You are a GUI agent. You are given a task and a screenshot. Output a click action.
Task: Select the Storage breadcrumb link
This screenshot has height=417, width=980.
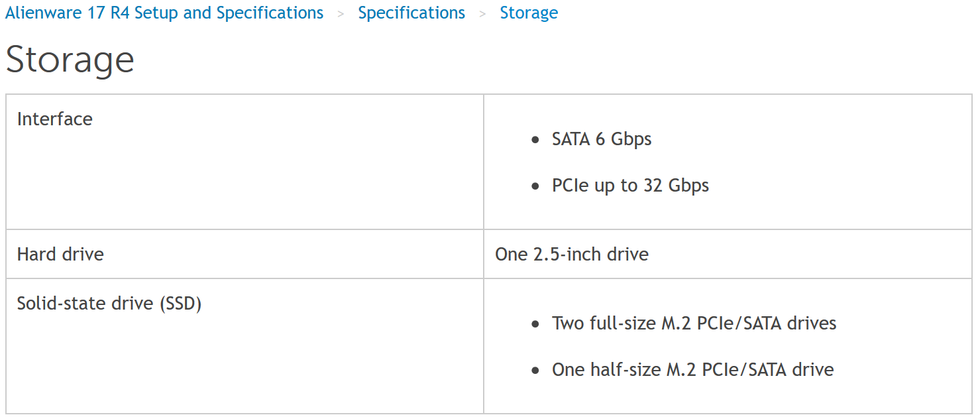point(529,13)
